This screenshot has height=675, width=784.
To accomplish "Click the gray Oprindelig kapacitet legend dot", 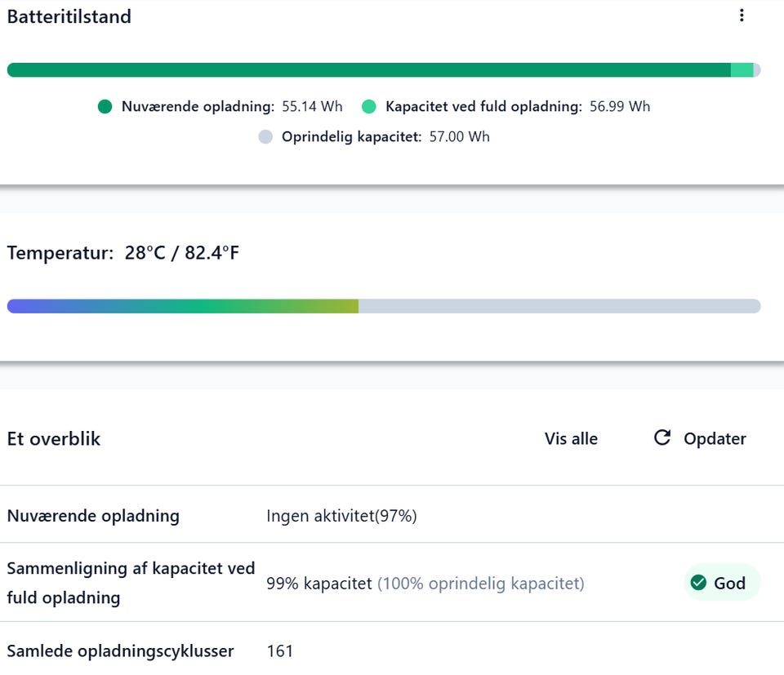I will [265, 137].
